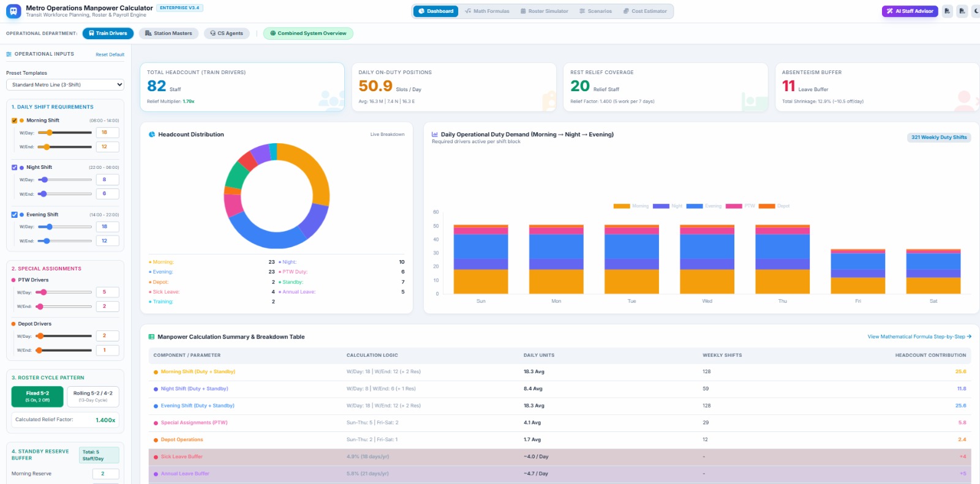
Task: Toggle dark mode moon icon
Action: click(x=976, y=11)
